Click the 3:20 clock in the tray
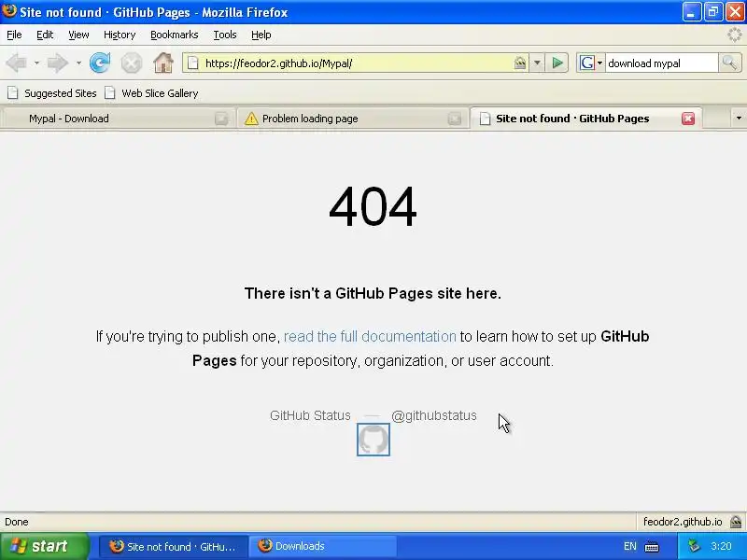Screen dimensions: 747x560 tap(721, 546)
